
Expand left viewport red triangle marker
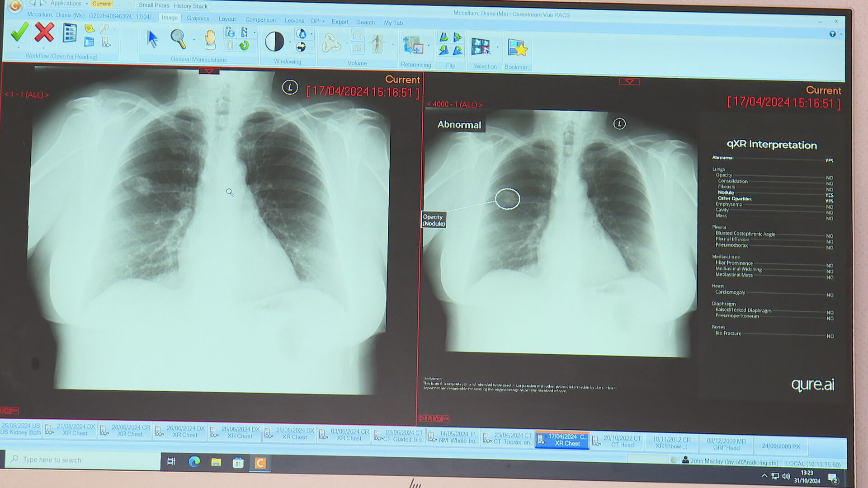209,71
